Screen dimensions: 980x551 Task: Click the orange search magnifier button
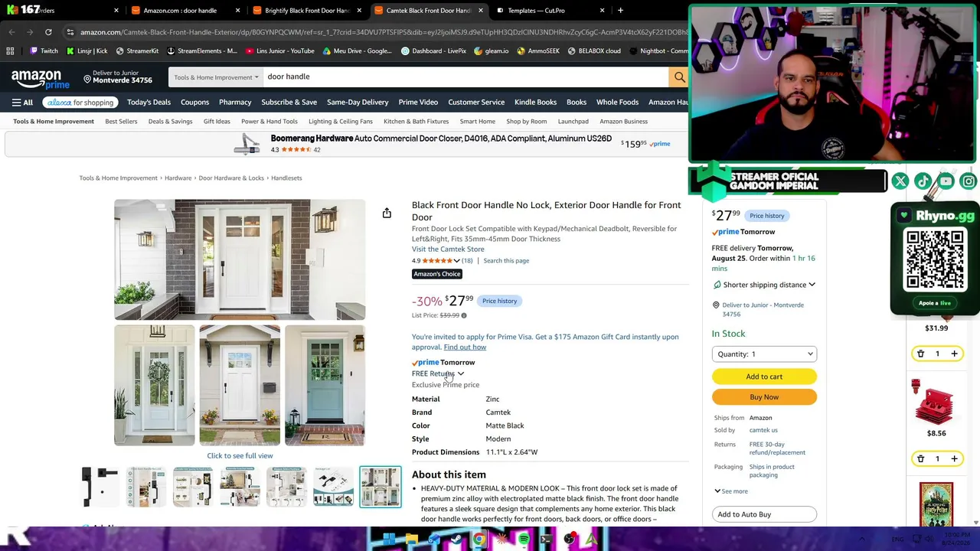[679, 77]
